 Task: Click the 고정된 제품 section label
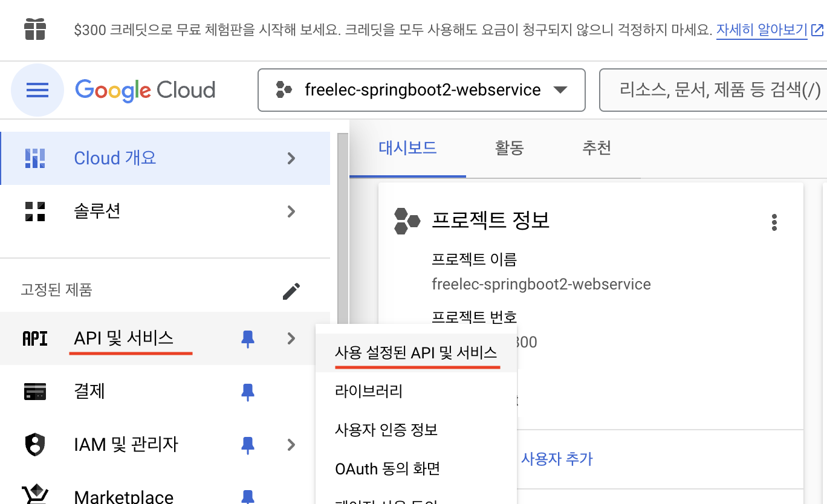pyautogui.click(x=56, y=291)
